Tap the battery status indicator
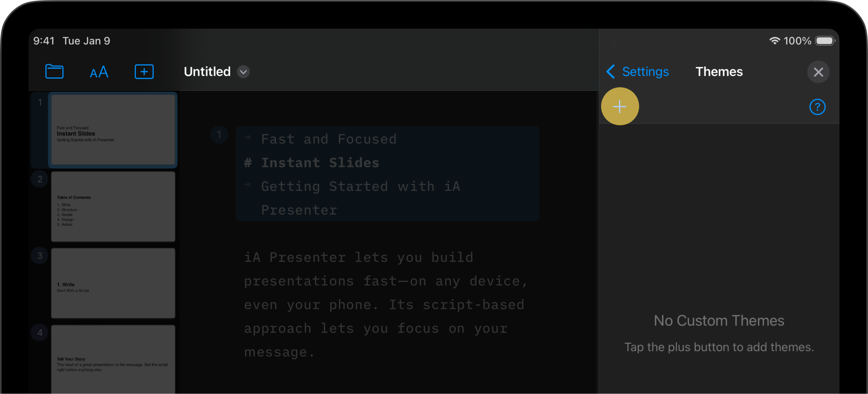 [x=825, y=41]
